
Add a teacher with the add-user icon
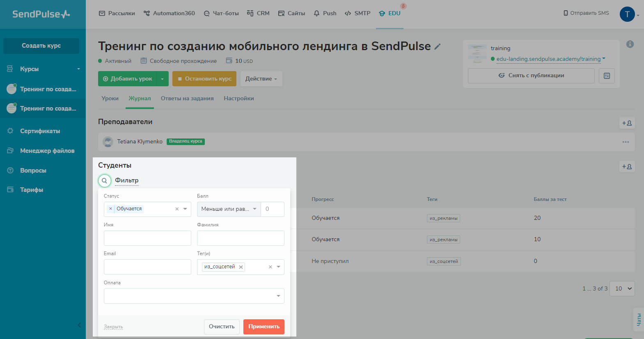tap(627, 123)
